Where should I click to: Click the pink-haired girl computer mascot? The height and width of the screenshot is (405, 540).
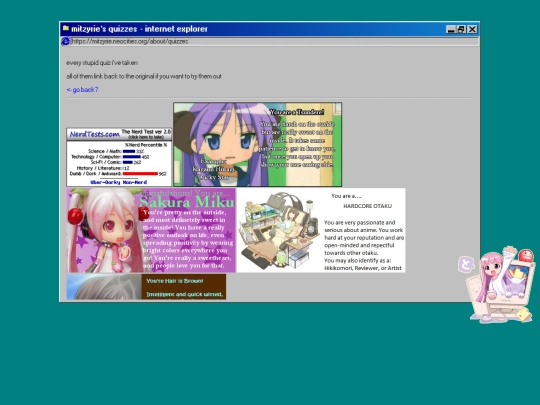pyautogui.click(x=502, y=284)
